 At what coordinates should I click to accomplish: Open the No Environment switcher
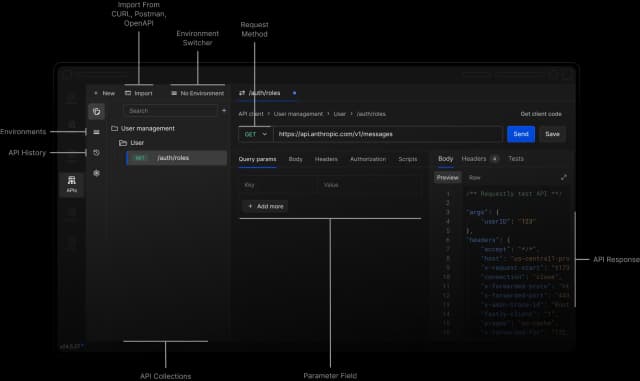(198, 93)
